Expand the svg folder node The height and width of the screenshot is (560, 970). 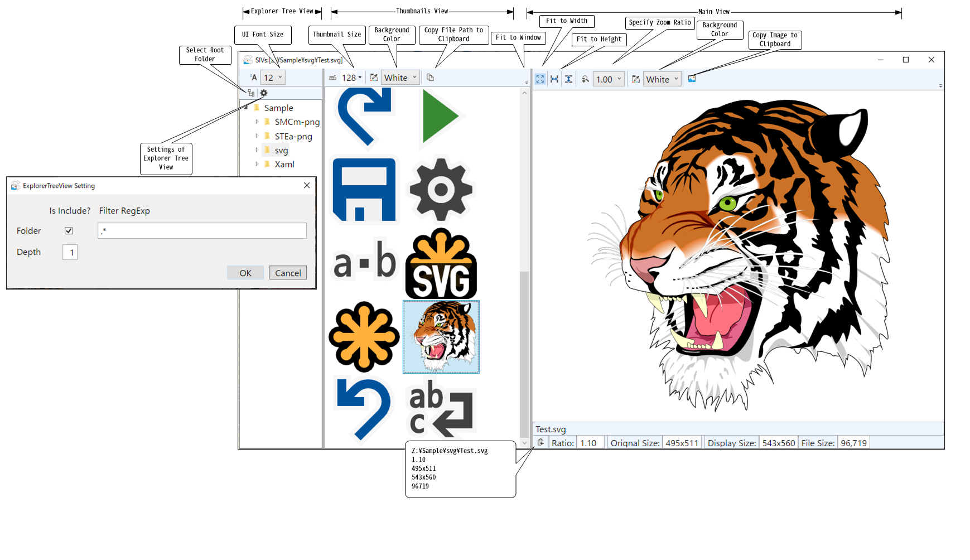257,149
